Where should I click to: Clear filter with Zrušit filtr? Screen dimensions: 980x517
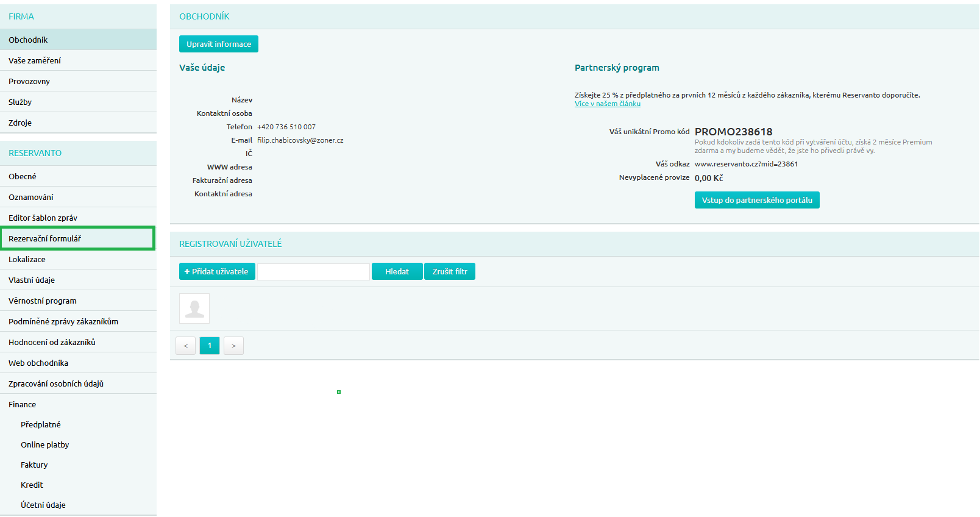pos(450,271)
